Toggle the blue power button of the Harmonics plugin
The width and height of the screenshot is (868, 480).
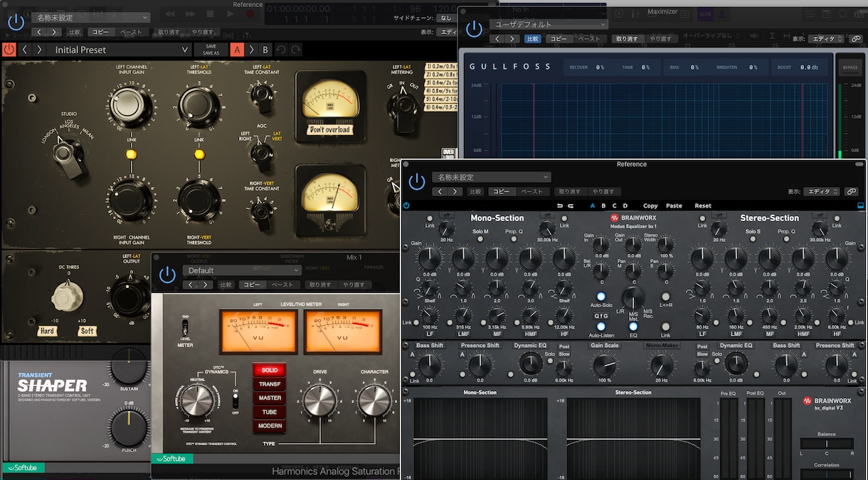click(x=167, y=275)
